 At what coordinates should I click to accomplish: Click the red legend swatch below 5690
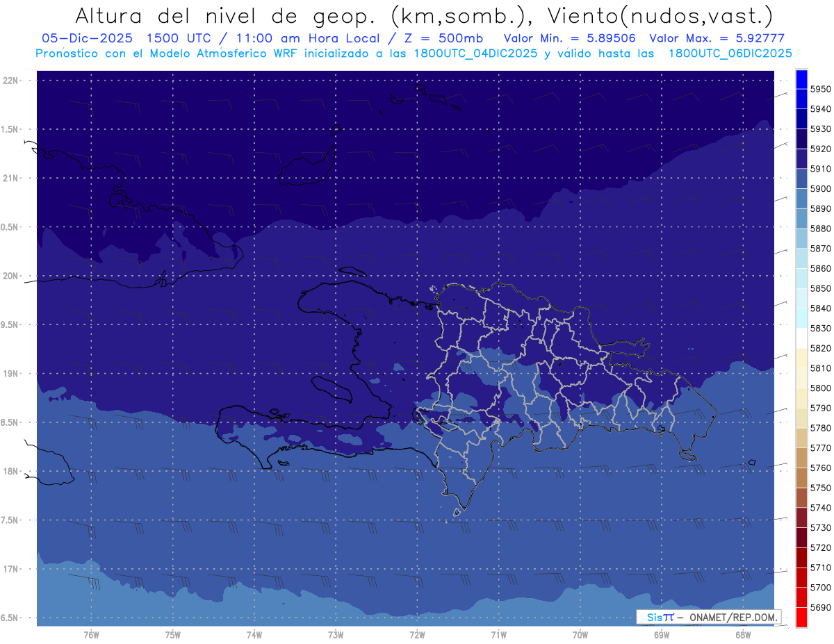(x=801, y=617)
